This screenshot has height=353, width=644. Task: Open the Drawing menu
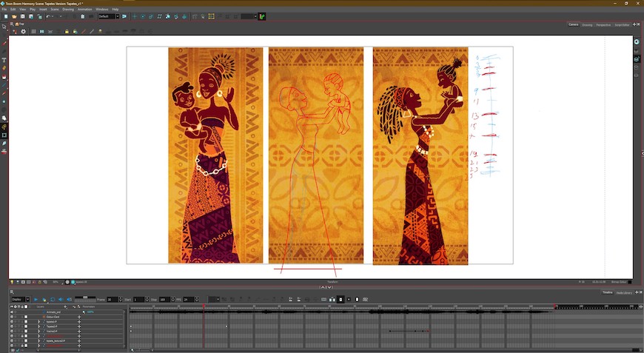[x=68, y=9]
